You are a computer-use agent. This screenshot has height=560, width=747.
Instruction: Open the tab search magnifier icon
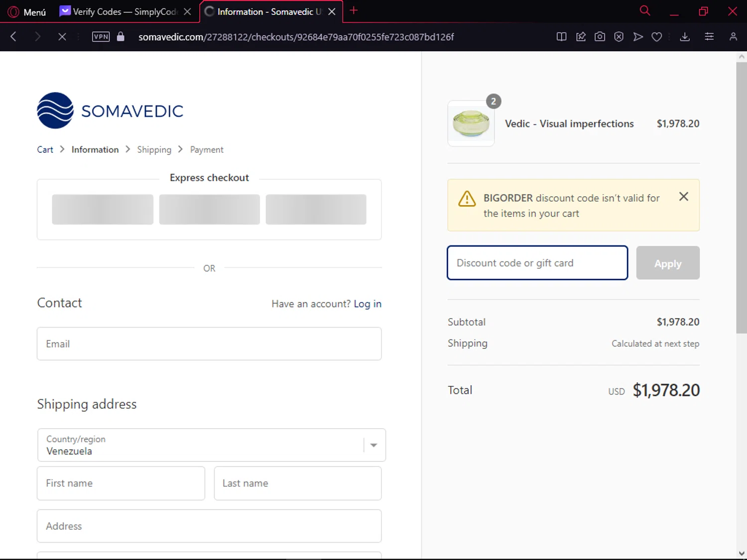[645, 10]
